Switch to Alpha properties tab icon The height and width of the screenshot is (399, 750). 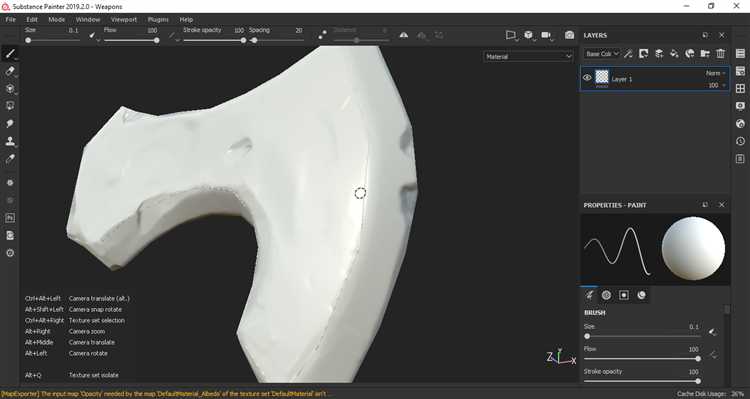click(607, 295)
